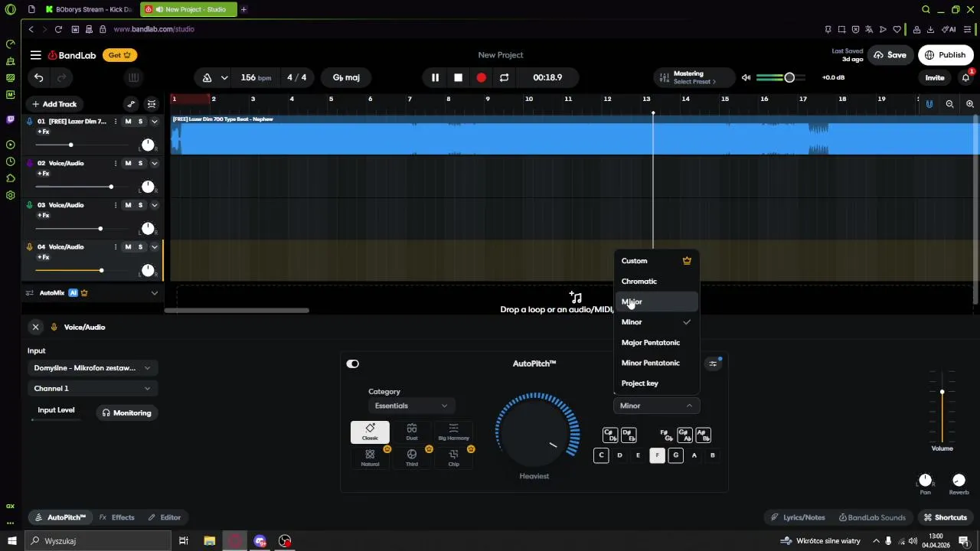Toggle the F note key
The width and height of the screenshot is (980, 551).
tap(657, 455)
